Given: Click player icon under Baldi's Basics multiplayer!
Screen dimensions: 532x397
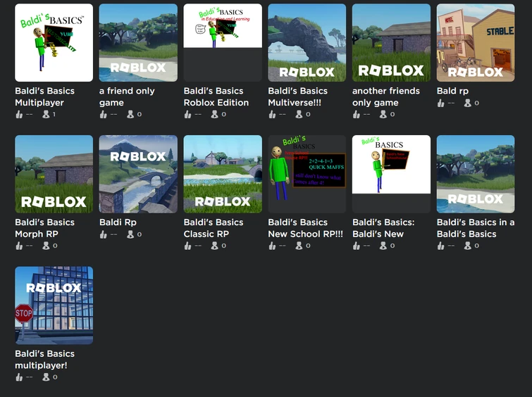Looking at the screenshot, I should (x=46, y=377).
